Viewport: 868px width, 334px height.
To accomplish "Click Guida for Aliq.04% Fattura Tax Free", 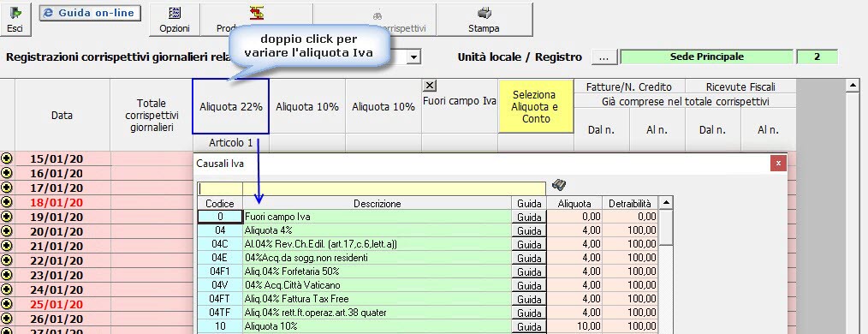I will pos(529,299).
